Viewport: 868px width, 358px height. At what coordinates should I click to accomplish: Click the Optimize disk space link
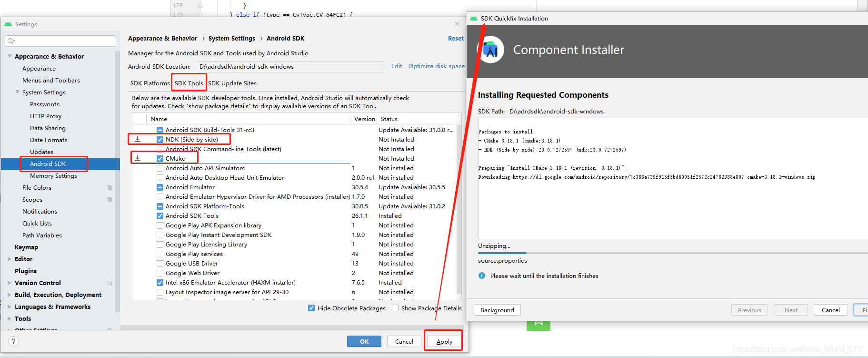click(x=436, y=66)
